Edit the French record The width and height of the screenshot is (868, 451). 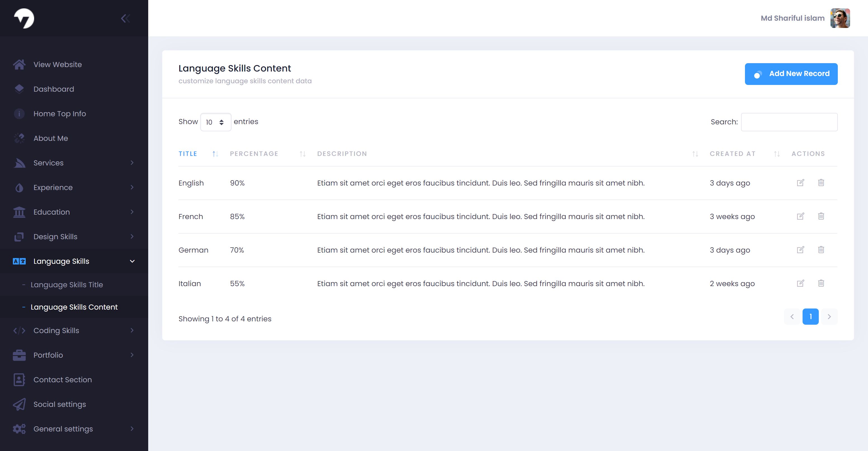coord(801,216)
